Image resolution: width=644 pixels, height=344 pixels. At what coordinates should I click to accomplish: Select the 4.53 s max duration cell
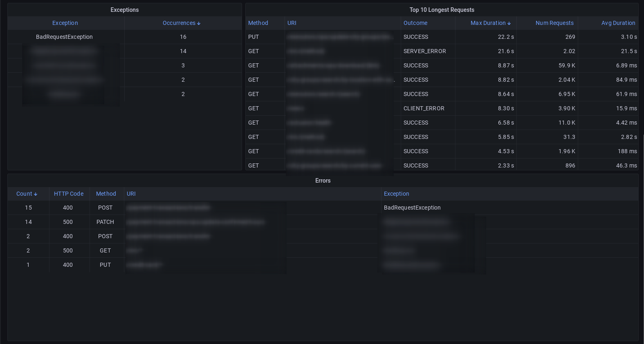pos(506,151)
